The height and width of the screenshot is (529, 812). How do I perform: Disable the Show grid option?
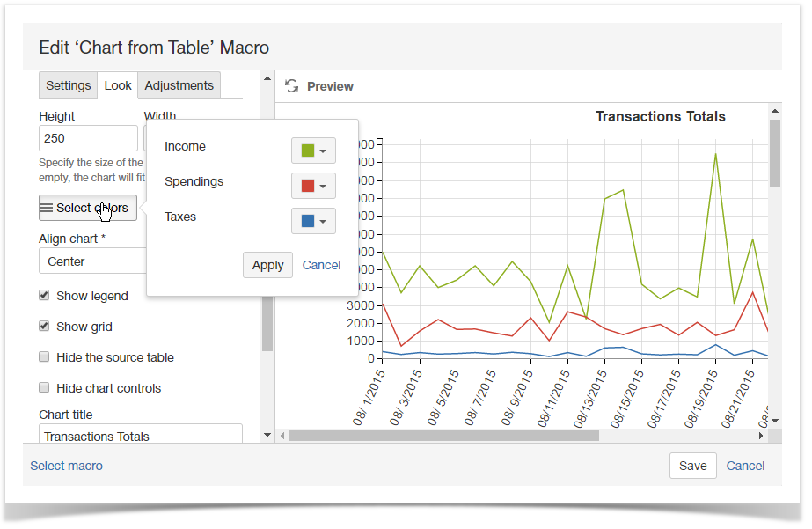click(43, 326)
